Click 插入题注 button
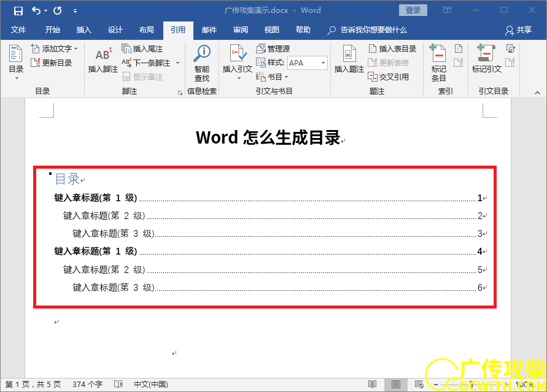This screenshot has width=547, height=392. point(349,60)
